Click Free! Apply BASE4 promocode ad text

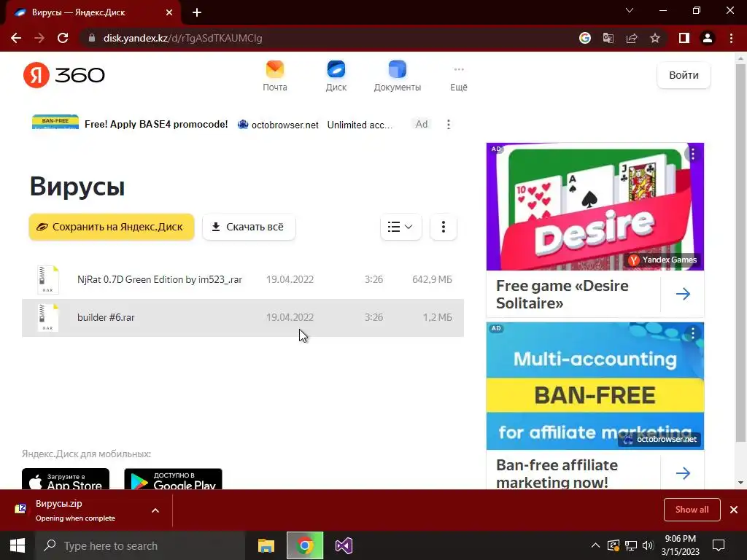click(156, 124)
